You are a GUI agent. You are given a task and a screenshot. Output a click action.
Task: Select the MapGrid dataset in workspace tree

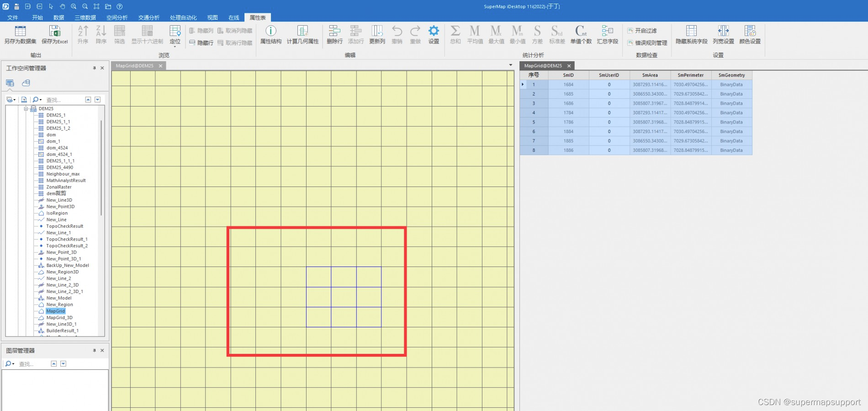[56, 311]
